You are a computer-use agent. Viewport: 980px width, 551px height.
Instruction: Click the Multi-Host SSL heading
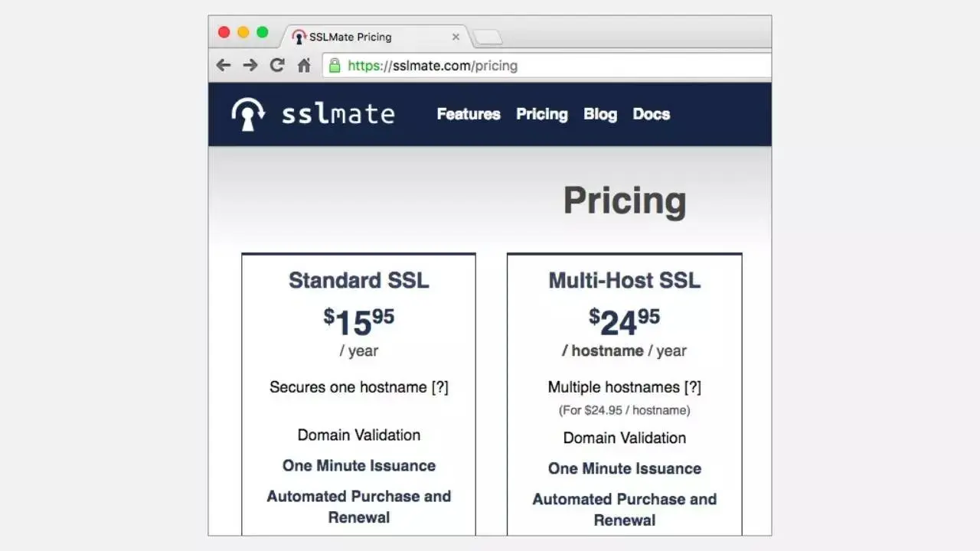[x=625, y=280]
